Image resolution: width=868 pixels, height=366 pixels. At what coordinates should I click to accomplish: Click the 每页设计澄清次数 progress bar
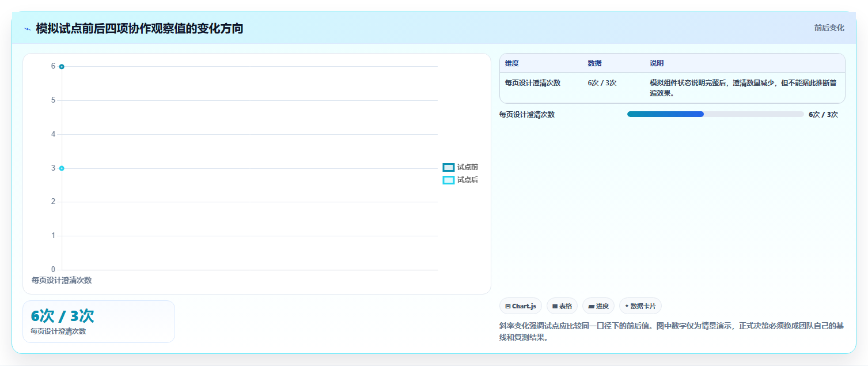715,114
